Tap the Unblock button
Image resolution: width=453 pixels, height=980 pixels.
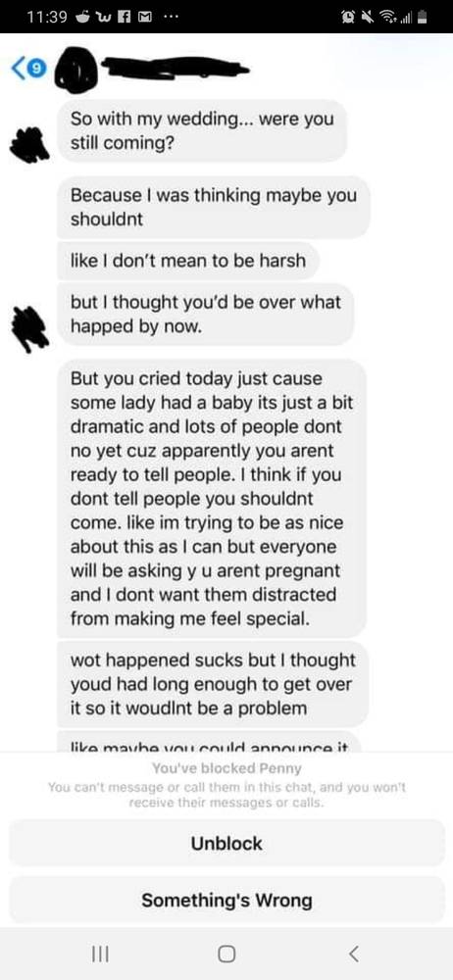pos(226,844)
